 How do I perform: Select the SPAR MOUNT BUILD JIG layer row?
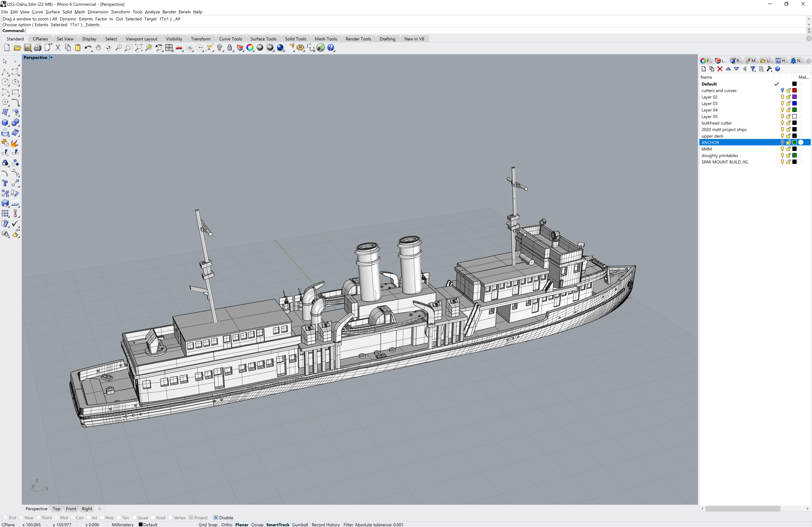point(755,162)
